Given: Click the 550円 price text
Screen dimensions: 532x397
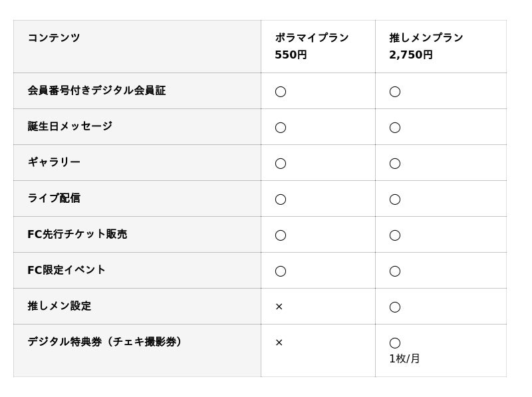Looking at the screenshot, I should [x=291, y=55].
